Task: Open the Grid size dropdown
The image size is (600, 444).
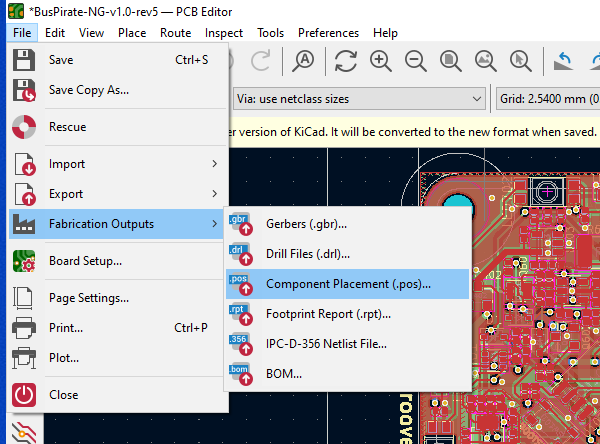Action: tap(548, 99)
